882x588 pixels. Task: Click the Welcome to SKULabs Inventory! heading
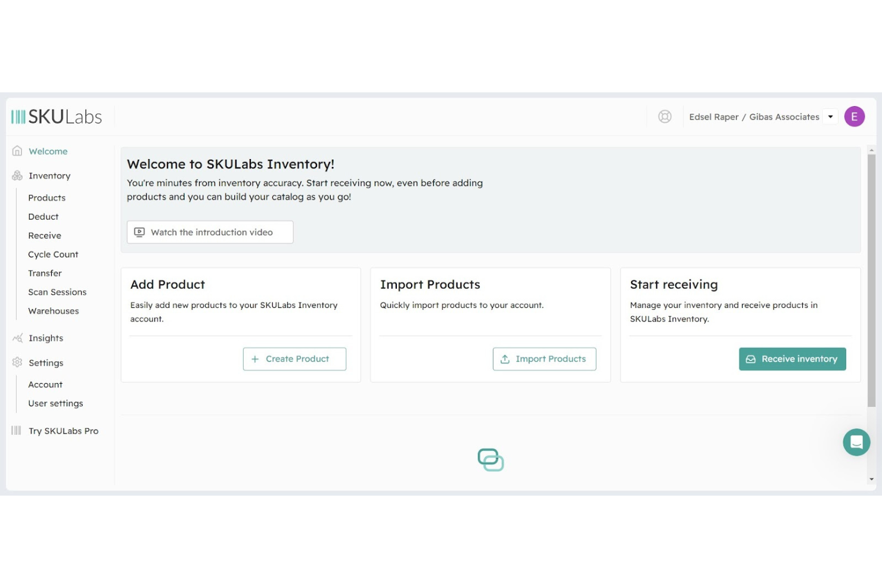coord(231,164)
